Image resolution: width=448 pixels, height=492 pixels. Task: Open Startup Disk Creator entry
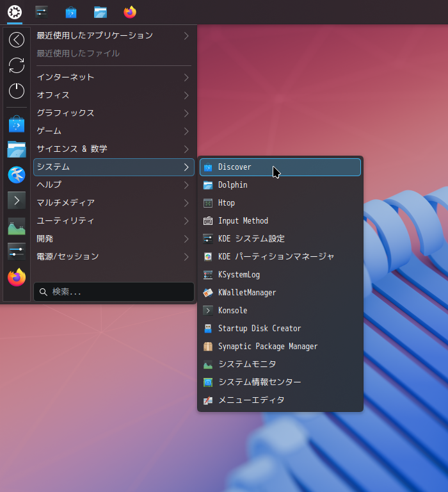click(280, 329)
